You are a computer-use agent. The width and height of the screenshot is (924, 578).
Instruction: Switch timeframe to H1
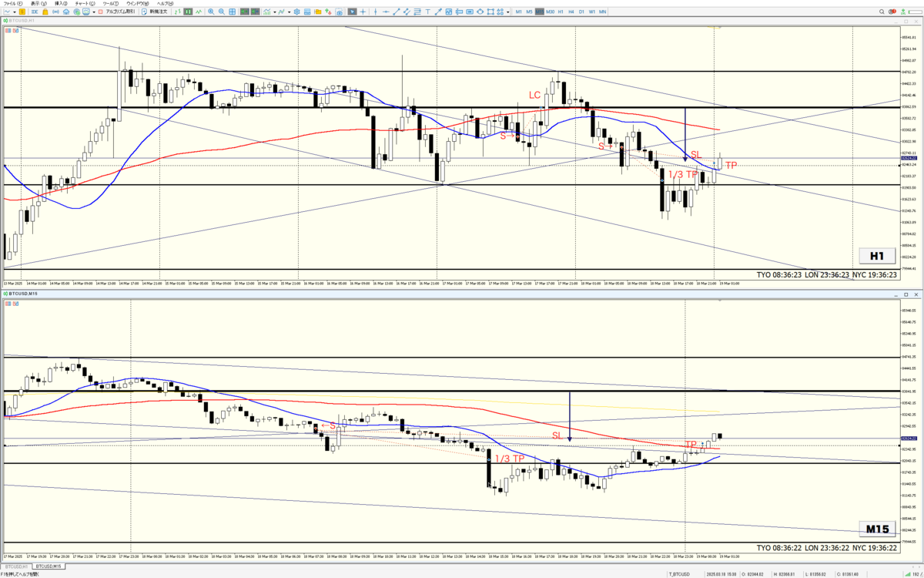tap(561, 12)
